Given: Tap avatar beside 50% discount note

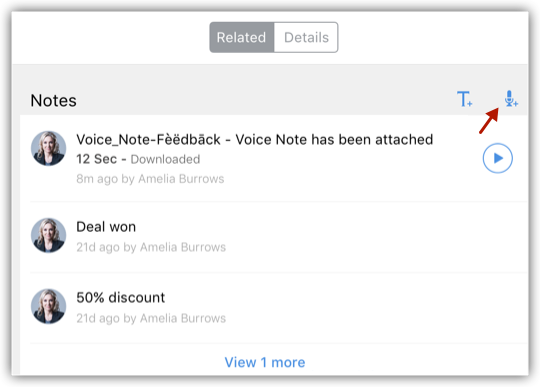Looking at the screenshot, I should coord(49,306).
